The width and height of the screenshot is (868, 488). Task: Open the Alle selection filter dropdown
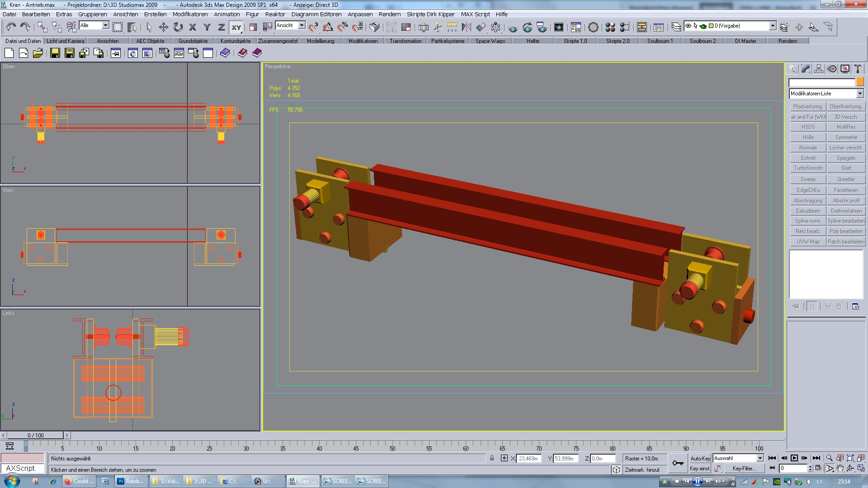point(105,26)
